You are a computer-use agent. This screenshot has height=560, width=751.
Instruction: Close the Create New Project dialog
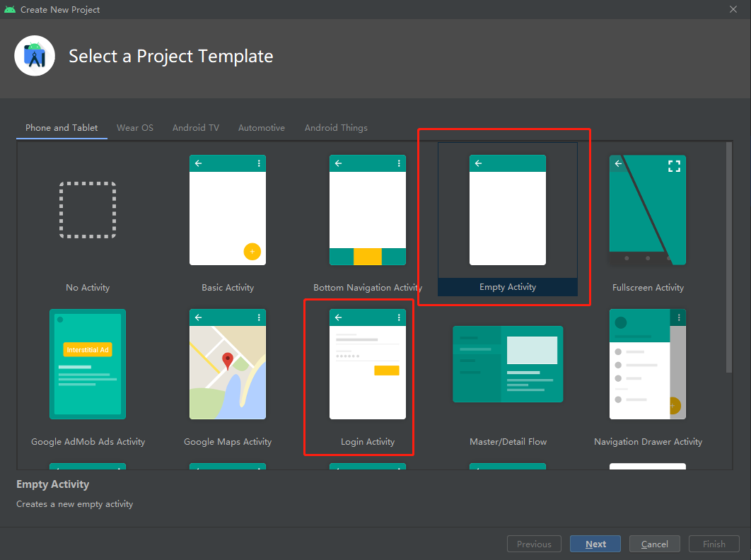click(733, 10)
